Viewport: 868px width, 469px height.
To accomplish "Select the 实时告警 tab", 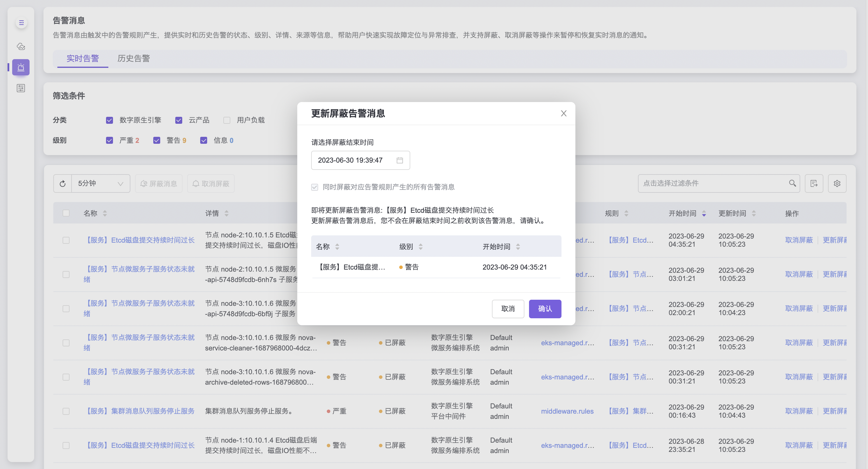I will 83,59.
